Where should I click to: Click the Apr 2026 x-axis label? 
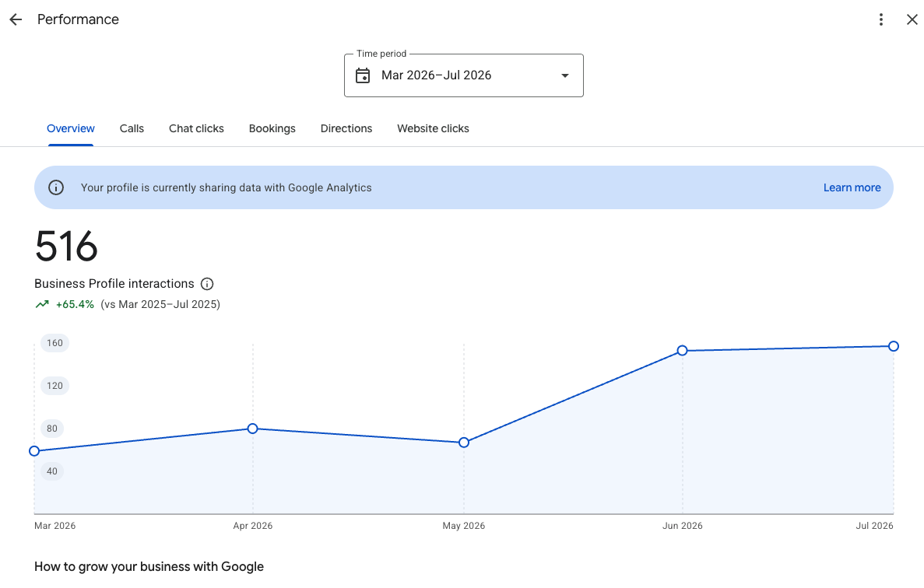point(253,526)
